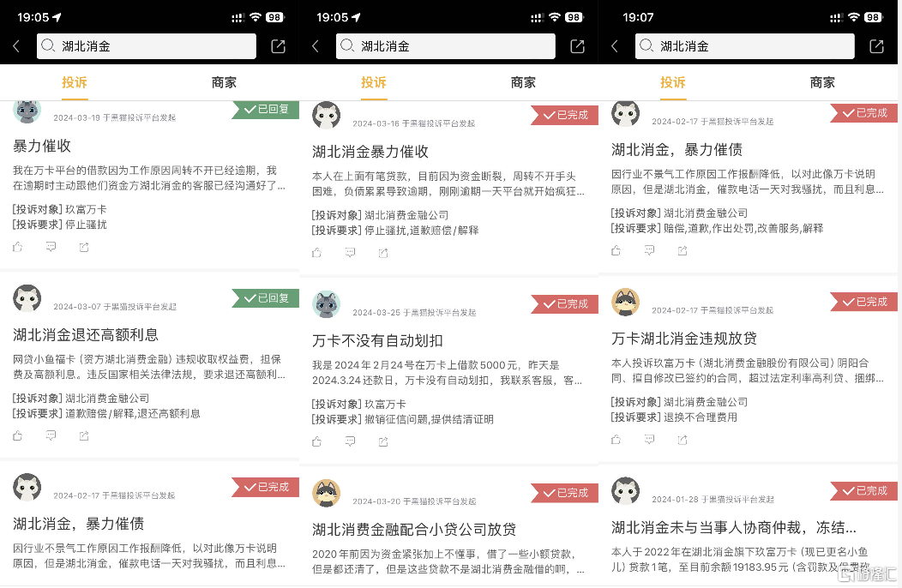The height and width of the screenshot is (588, 902).
Task: Tap avatar of the 2024-03-20 complaint poster
Action: coord(326,493)
